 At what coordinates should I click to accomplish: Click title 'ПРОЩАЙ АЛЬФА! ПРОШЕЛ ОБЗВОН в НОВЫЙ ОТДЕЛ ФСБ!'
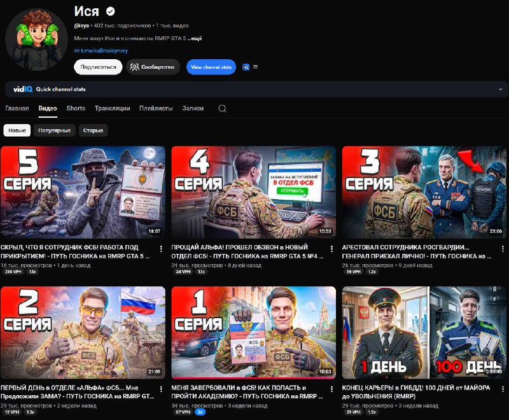(x=248, y=251)
